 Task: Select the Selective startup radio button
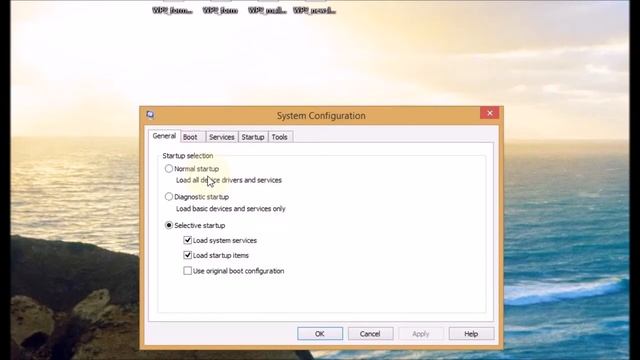[169, 225]
